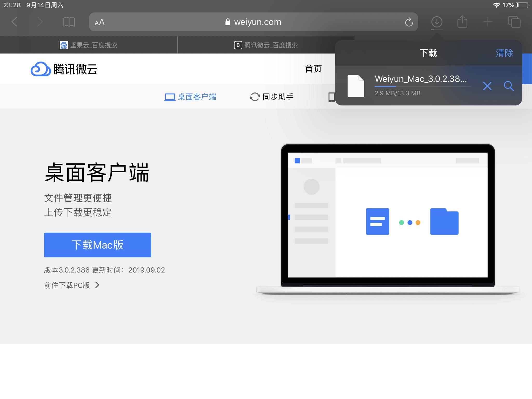Image resolution: width=532 pixels, height=399 pixels.
Task: Open the Safari Downloads list
Action: (x=437, y=22)
